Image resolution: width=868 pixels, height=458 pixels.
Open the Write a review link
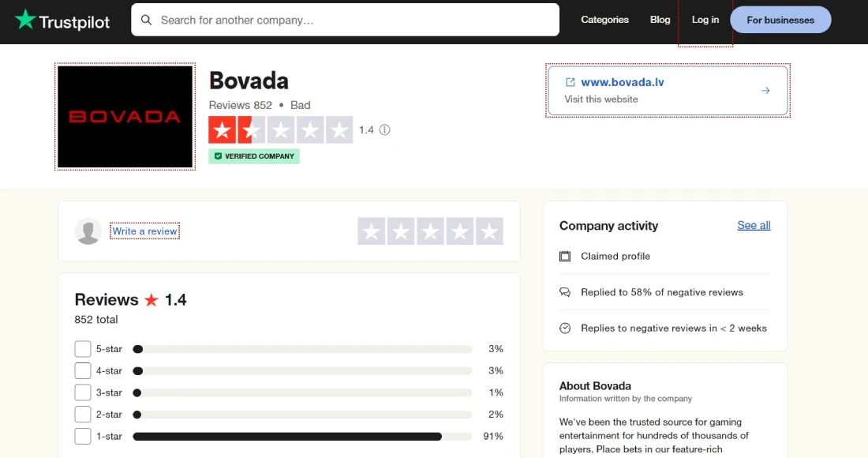144,231
